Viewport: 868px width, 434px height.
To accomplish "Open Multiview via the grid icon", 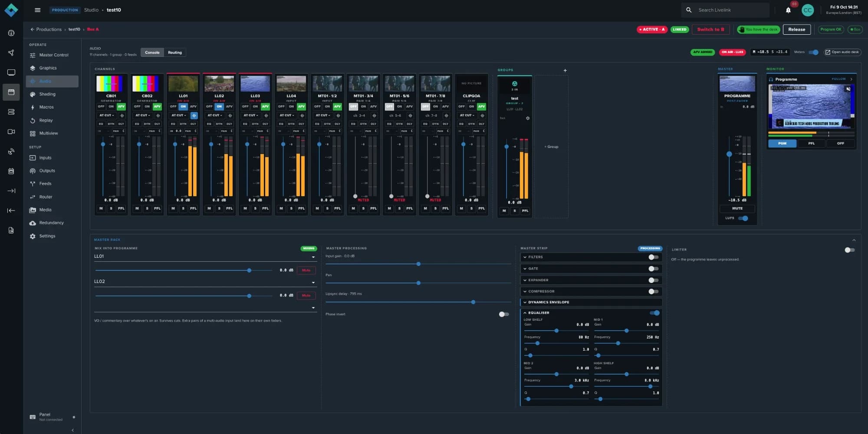I will click(33, 133).
